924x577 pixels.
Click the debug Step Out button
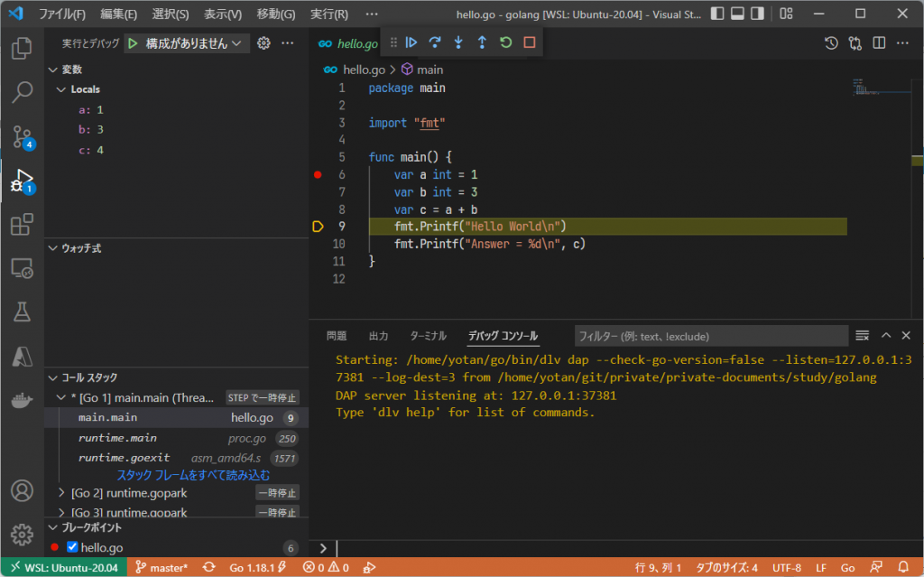pos(482,42)
